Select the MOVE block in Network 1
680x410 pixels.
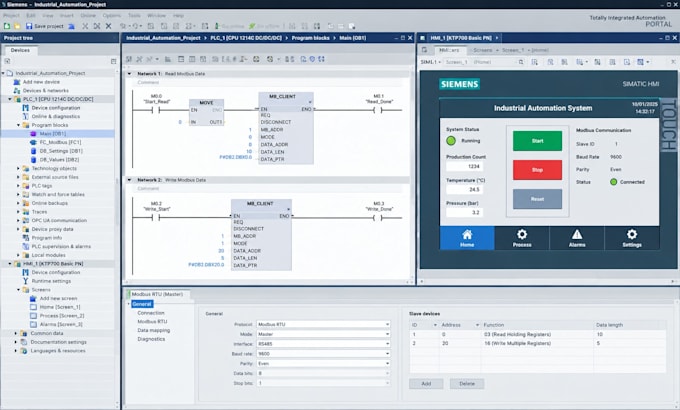click(206, 113)
